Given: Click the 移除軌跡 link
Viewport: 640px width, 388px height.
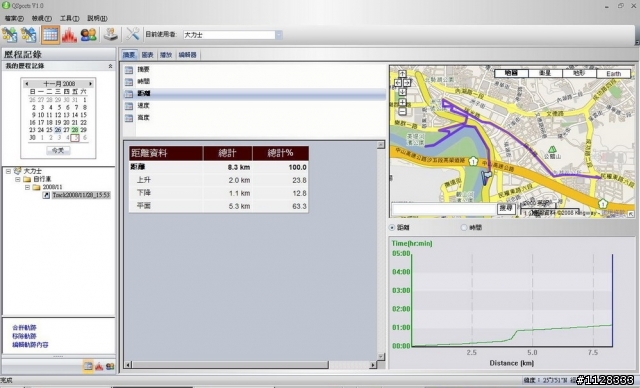Looking at the screenshot, I should (24, 336).
